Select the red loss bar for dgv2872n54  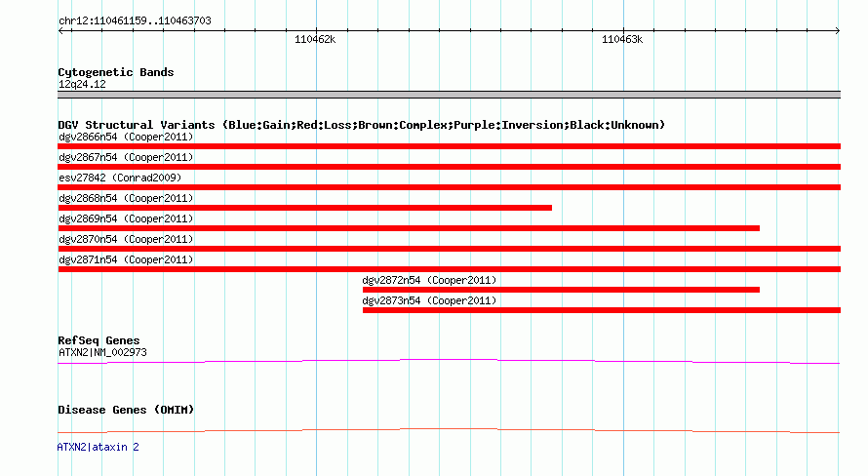(561, 290)
